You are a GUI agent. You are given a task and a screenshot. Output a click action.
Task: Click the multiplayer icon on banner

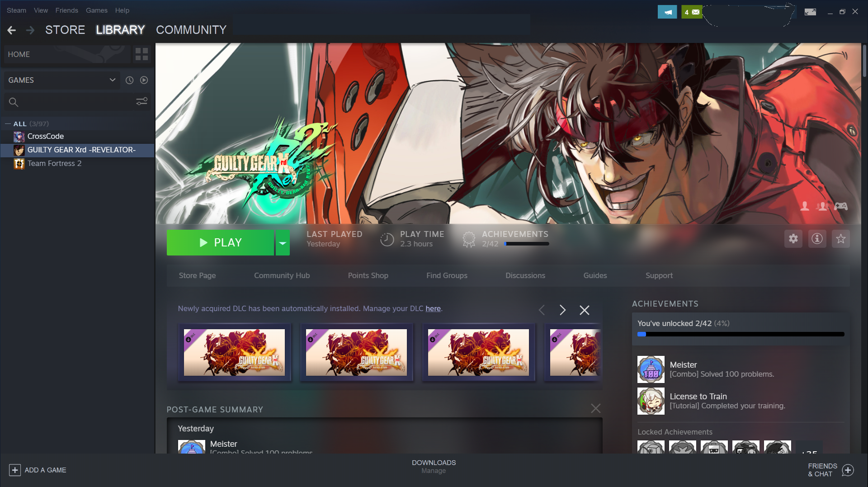pyautogui.click(x=822, y=206)
